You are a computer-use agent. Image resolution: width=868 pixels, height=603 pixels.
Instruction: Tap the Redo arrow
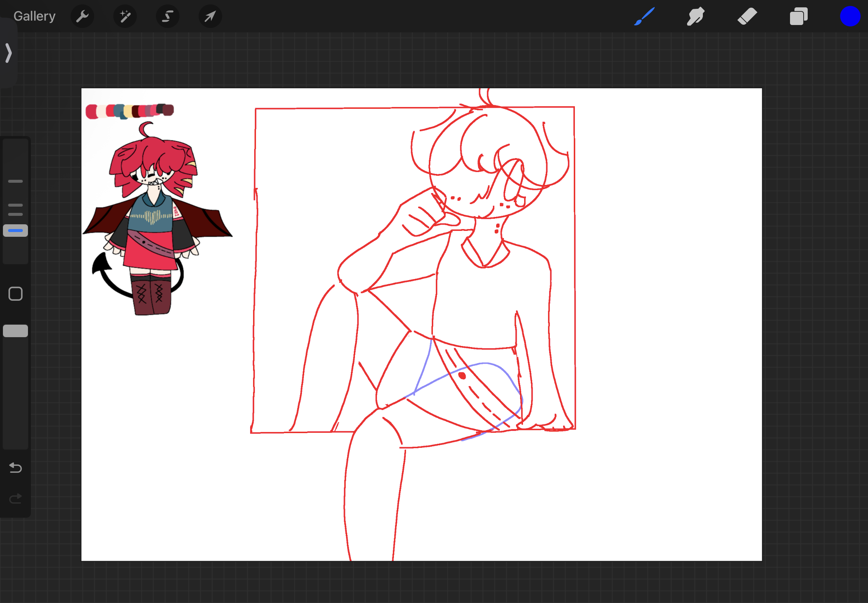[15, 499]
